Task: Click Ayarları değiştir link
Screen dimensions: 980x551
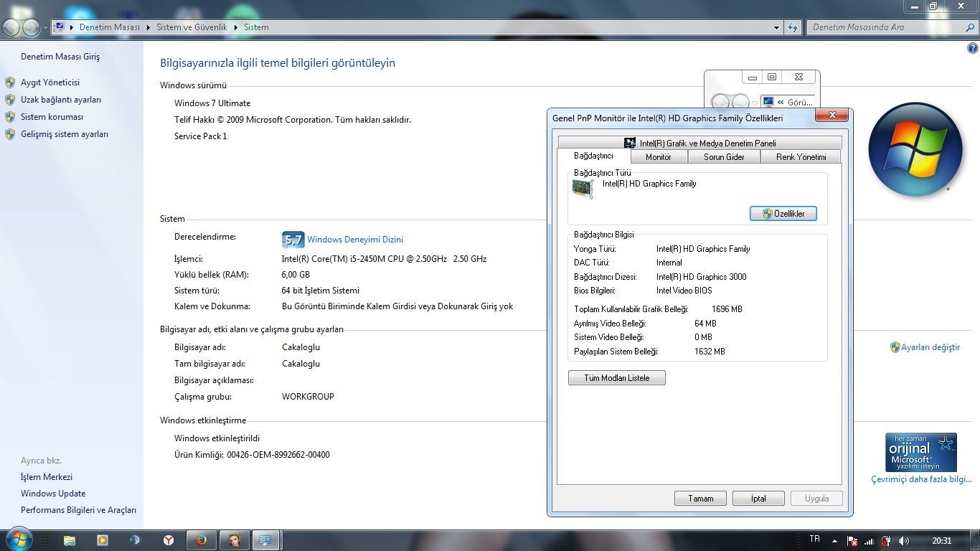Action: click(x=930, y=347)
